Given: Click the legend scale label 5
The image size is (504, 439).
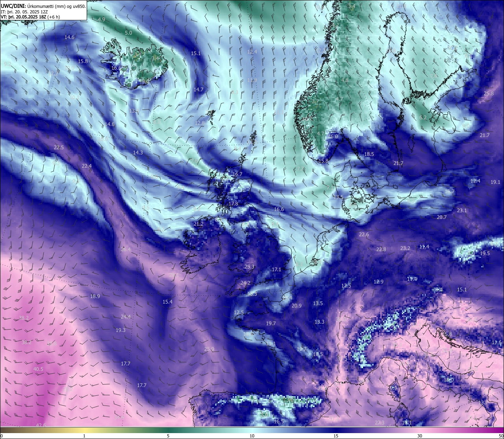Looking at the screenshot, I should coord(168,436).
